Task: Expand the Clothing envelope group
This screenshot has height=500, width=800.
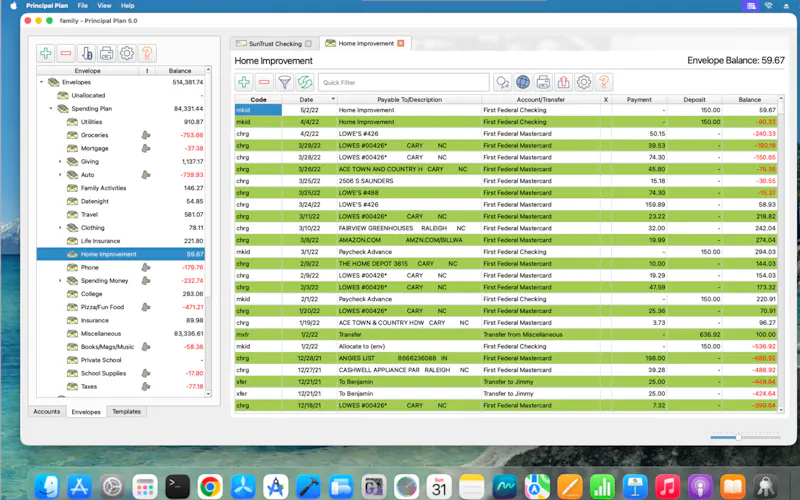Action: (60, 228)
